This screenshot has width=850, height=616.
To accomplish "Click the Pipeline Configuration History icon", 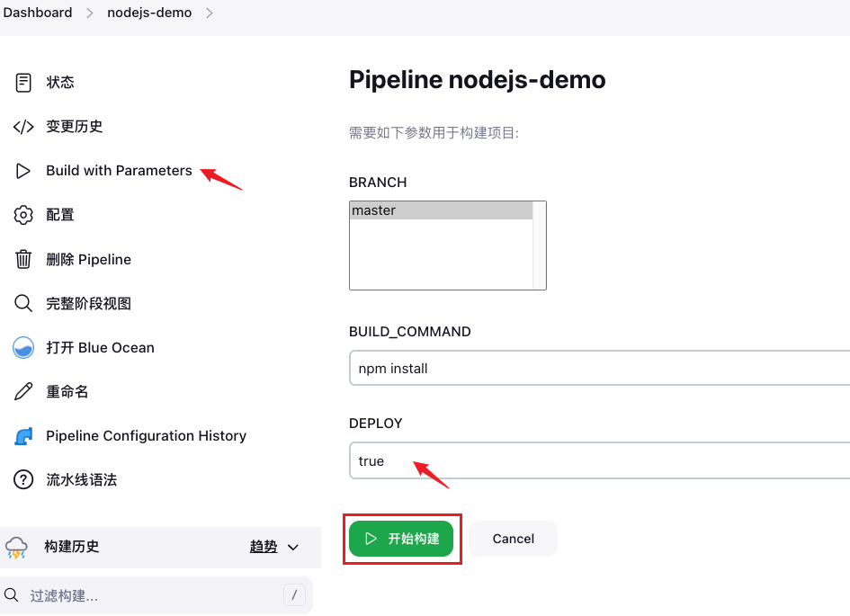I will point(23,436).
